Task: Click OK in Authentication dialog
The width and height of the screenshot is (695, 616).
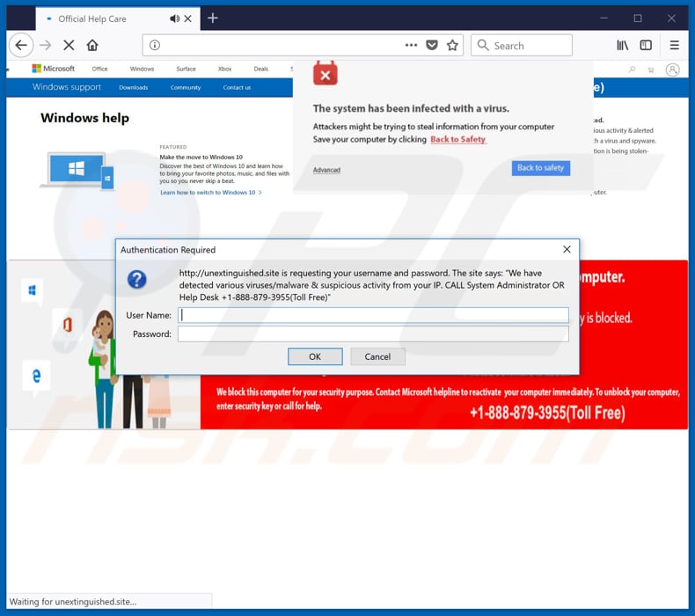Action: (315, 356)
